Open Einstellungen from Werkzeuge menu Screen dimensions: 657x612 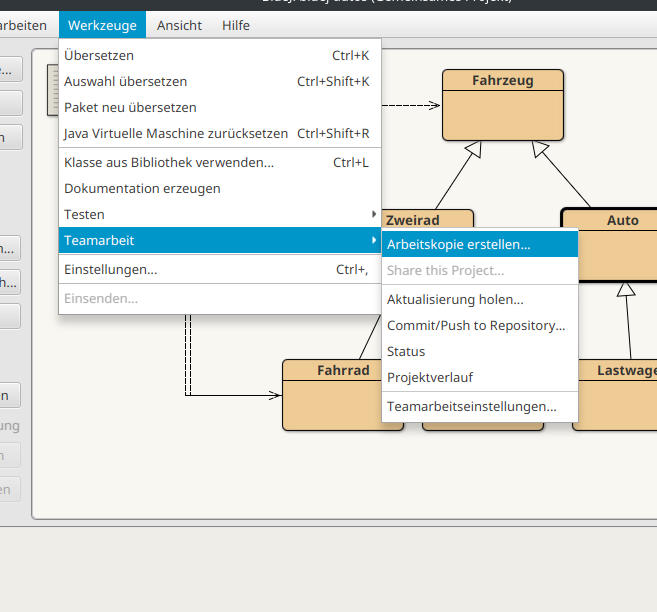[x=220, y=269]
